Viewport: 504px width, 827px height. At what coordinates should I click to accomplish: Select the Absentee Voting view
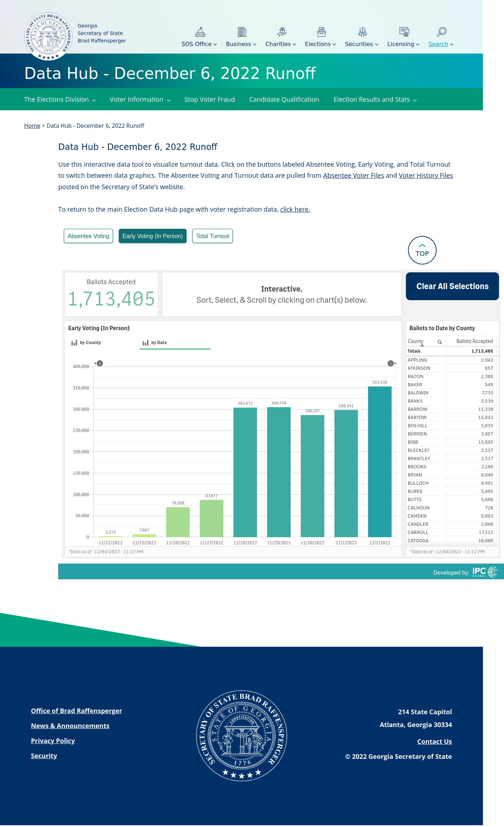click(x=88, y=236)
